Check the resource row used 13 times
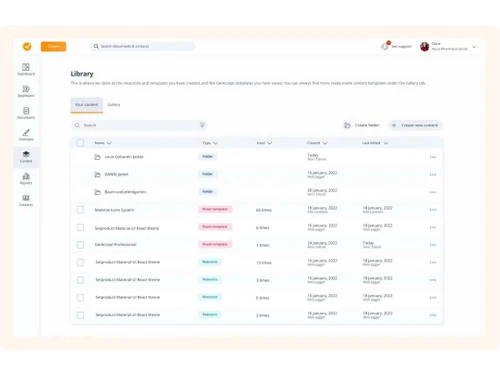The image size is (500, 375). pyautogui.click(x=80, y=262)
